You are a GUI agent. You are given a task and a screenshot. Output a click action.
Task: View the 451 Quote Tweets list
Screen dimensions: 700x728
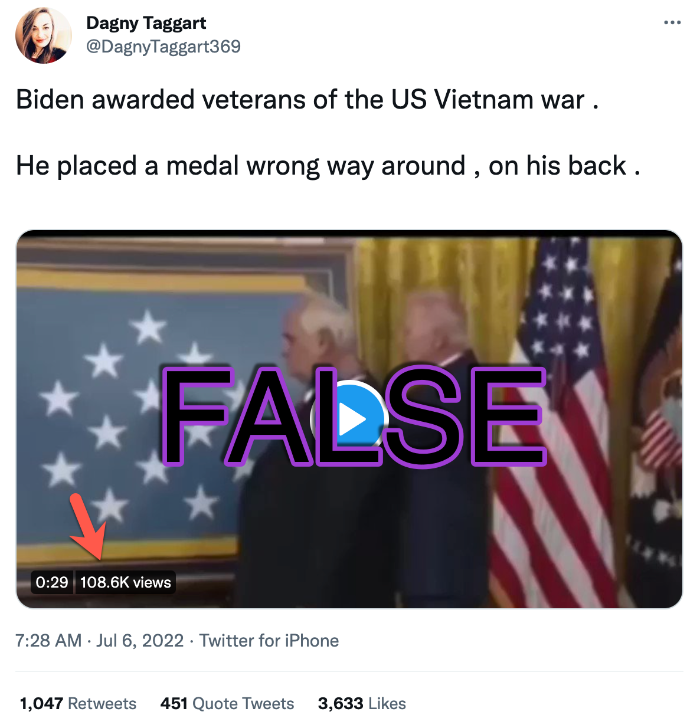point(227,703)
